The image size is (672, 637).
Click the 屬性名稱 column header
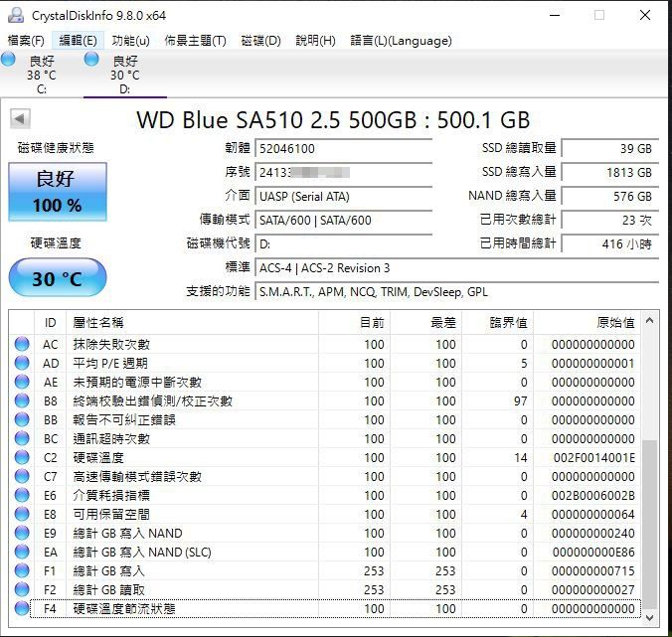(x=99, y=322)
